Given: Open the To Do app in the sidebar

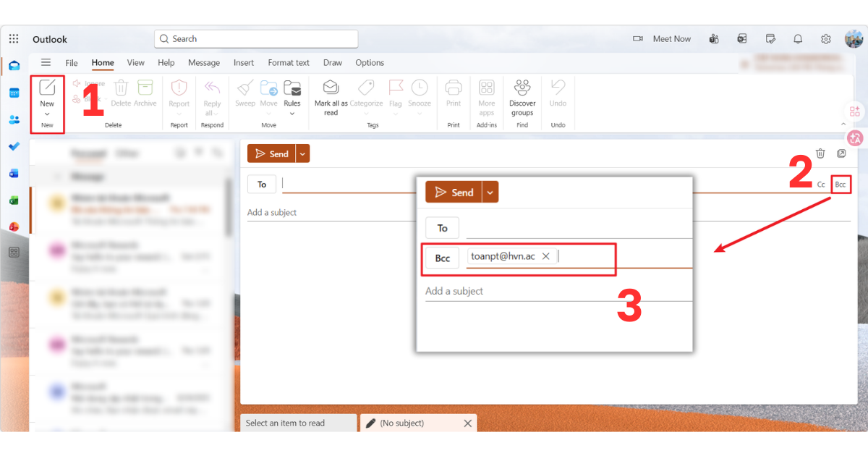Looking at the screenshot, I should click(14, 148).
